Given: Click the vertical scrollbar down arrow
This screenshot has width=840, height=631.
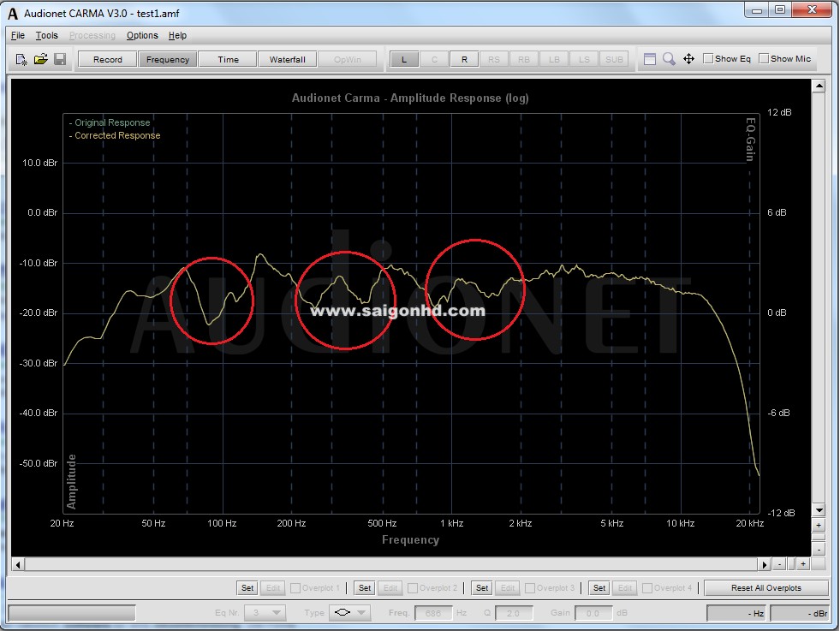Looking at the screenshot, I should [x=819, y=510].
